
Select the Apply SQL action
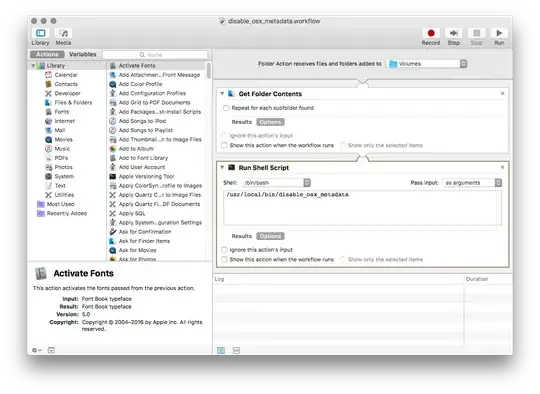[x=157, y=214]
